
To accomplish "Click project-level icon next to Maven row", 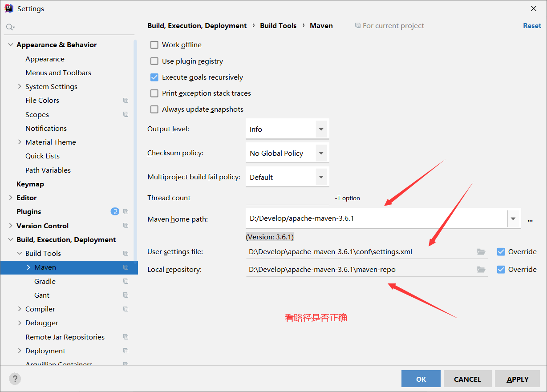I will pos(126,267).
